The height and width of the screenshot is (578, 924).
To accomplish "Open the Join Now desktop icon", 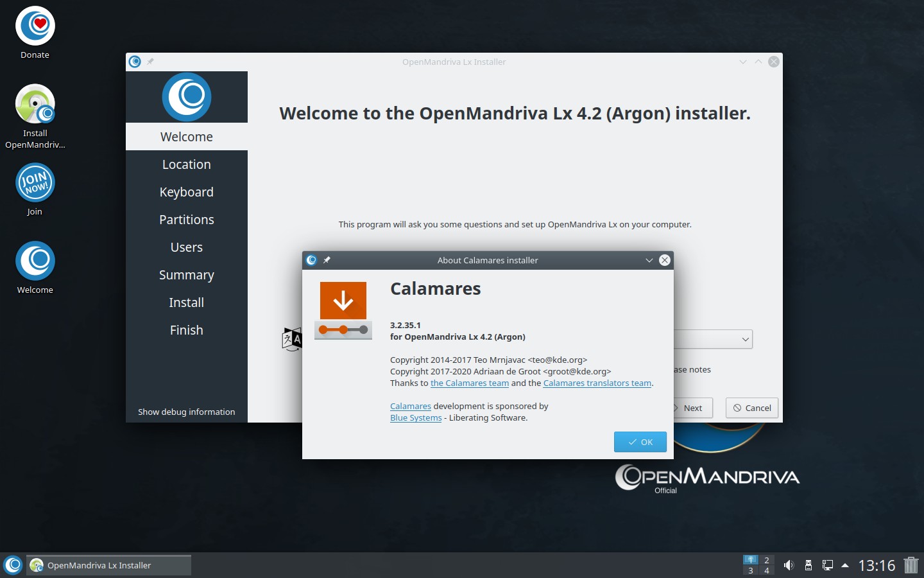I will click(35, 182).
